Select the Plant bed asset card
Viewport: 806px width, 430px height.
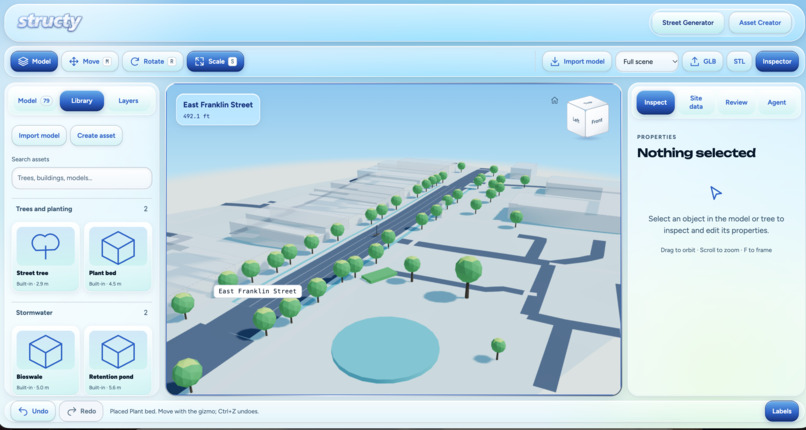point(118,257)
